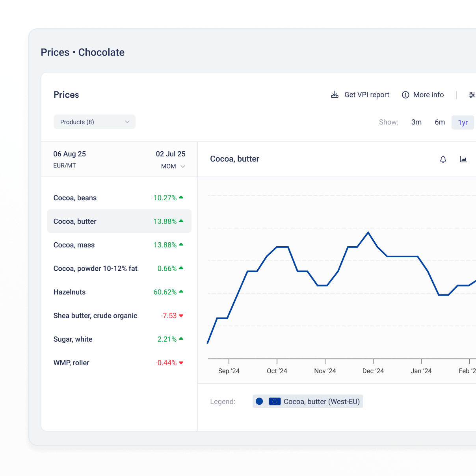Image resolution: width=476 pixels, height=476 pixels.
Task: Select the 1yr time range
Action: [x=463, y=123]
